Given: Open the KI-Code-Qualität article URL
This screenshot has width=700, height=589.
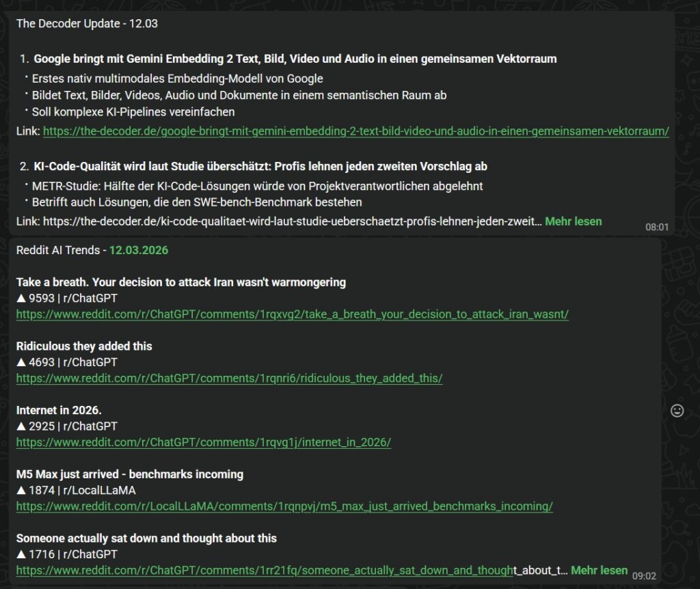Looking at the screenshot, I should (293, 221).
